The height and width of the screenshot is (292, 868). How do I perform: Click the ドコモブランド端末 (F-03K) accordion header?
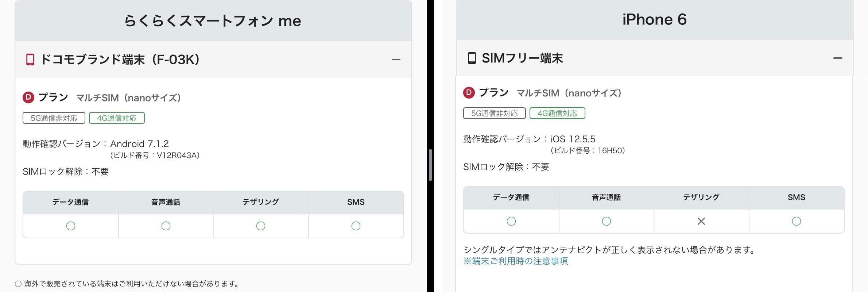[x=120, y=59]
